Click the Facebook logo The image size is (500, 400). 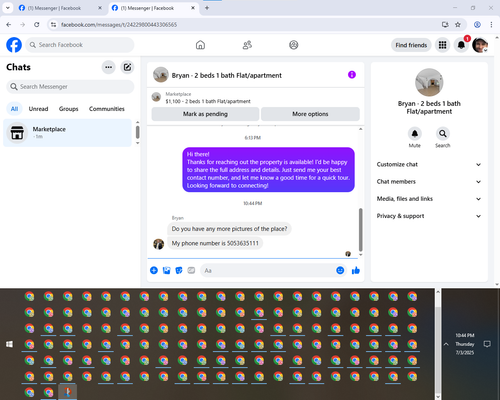tap(14, 45)
